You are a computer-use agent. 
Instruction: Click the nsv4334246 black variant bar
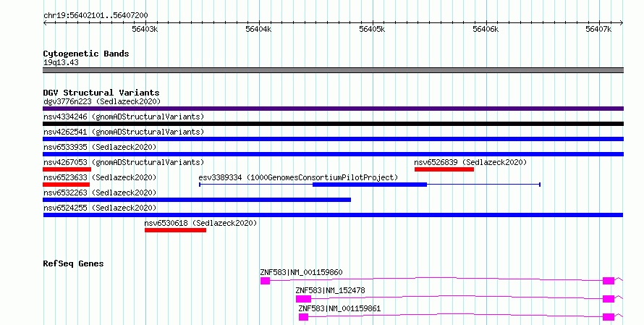tap(333, 124)
